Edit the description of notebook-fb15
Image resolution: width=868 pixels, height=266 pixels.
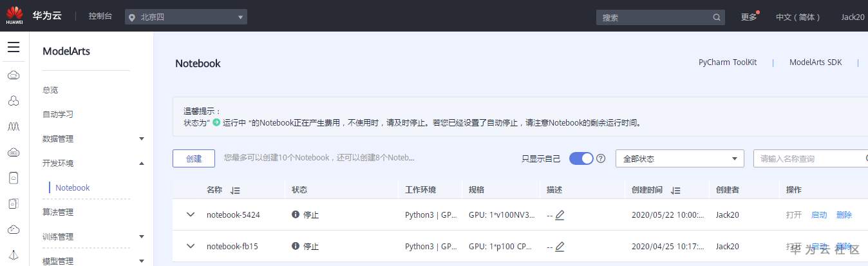(560, 247)
